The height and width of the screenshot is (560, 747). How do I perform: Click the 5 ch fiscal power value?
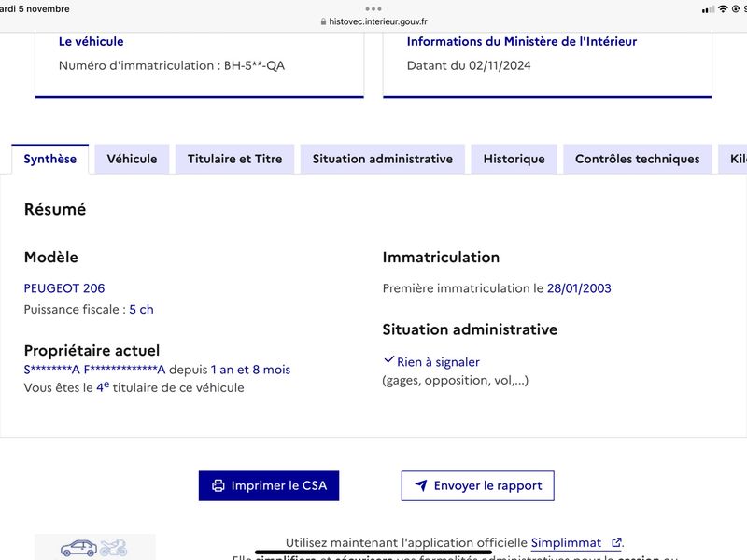pos(142,310)
